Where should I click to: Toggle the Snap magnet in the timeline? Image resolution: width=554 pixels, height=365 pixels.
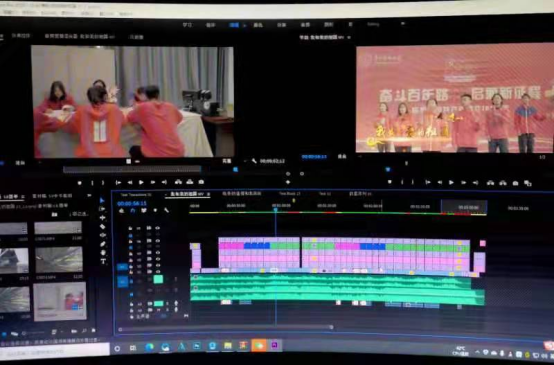tap(132, 210)
